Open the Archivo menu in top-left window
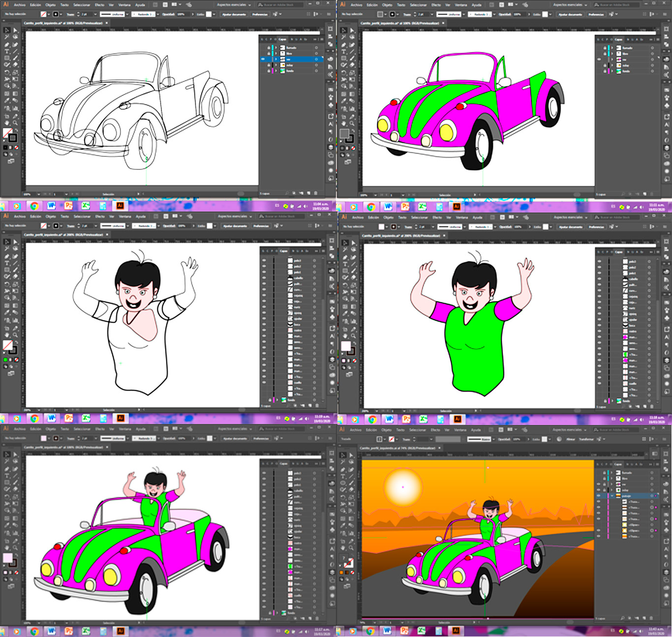The width and height of the screenshot is (672, 637). (x=20, y=5)
